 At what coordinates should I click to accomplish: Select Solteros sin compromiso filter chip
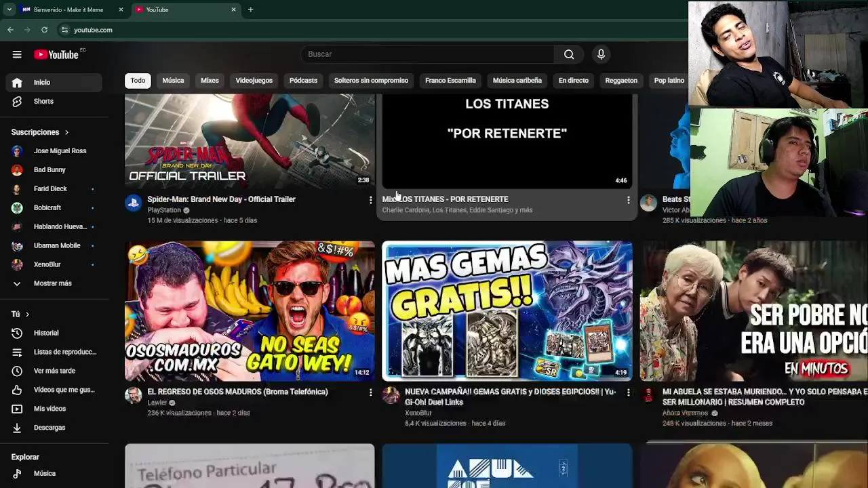coord(371,81)
